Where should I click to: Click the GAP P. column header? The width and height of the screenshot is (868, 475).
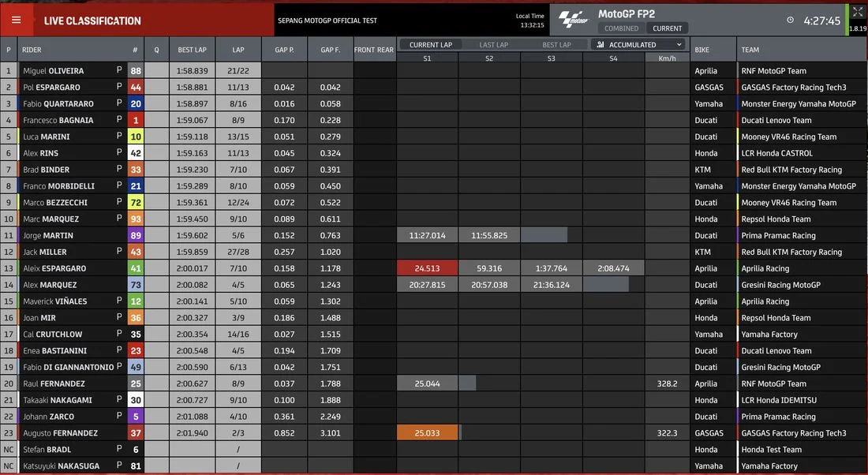(284, 50)
